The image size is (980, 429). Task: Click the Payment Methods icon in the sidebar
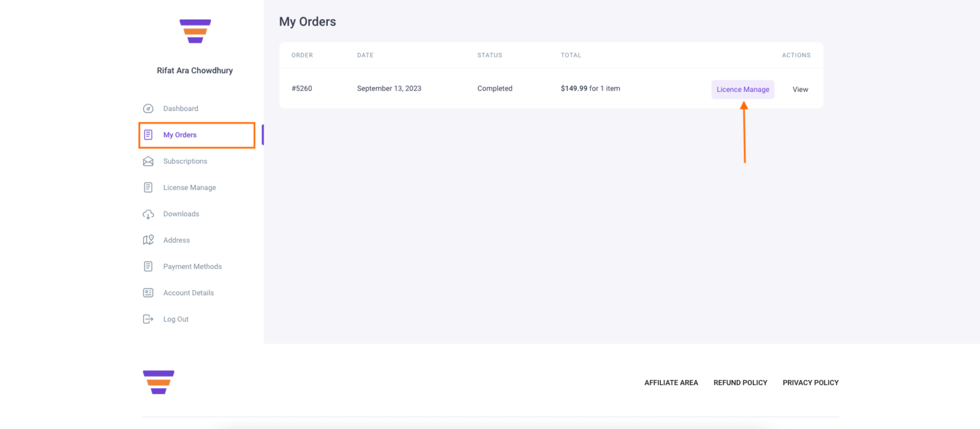(148, 266)
